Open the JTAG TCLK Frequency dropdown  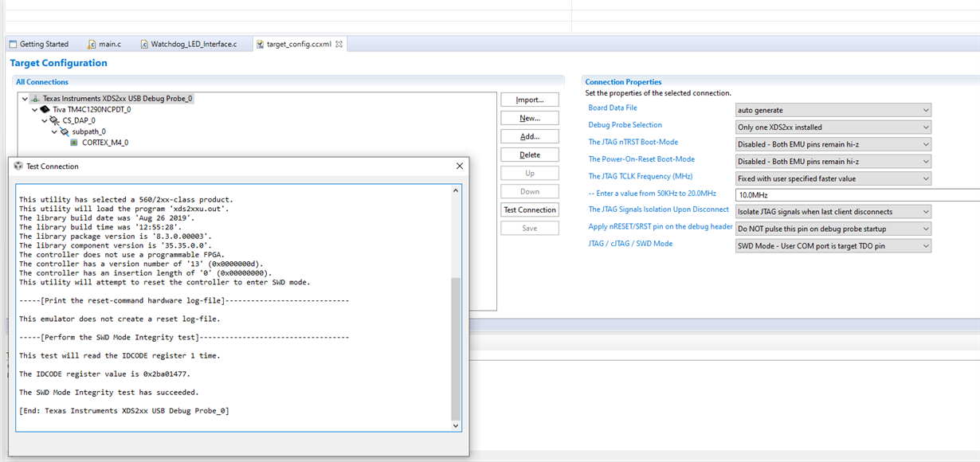(x=833, y=178)
